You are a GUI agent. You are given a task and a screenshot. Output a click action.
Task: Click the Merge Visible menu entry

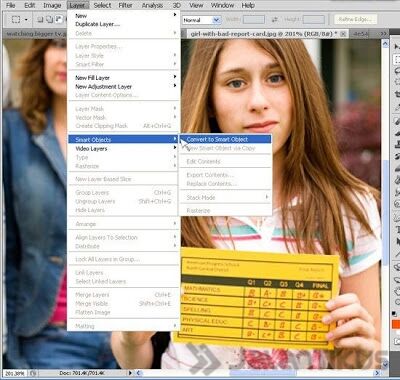tap(124, 304)
